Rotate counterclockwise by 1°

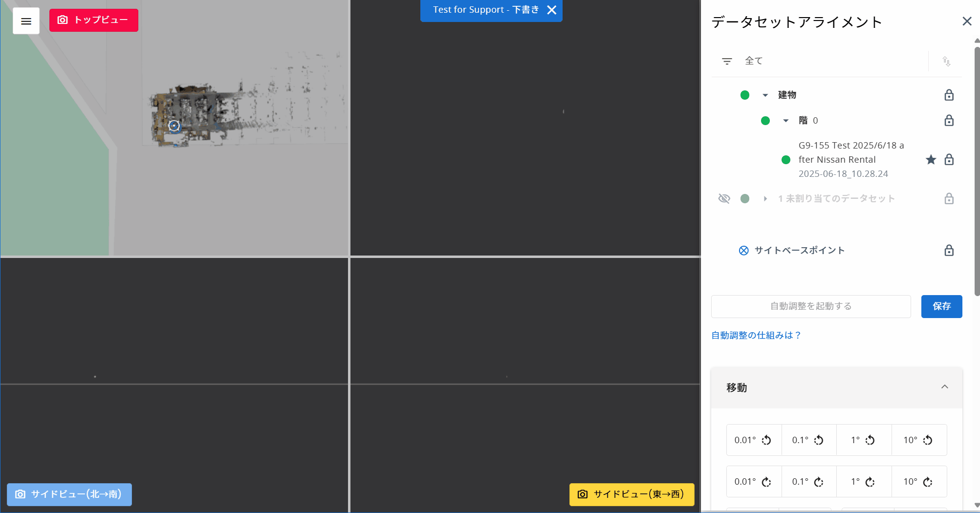(x=864, y=440)
